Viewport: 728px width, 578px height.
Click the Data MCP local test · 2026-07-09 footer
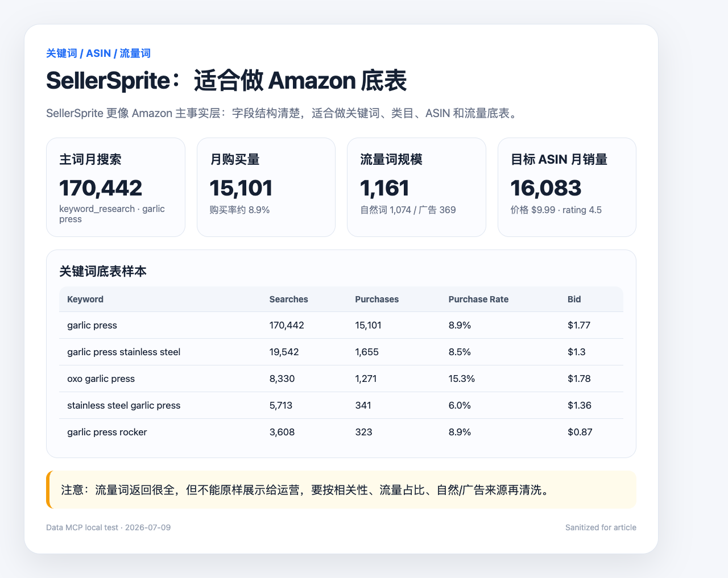pos(109,528)
